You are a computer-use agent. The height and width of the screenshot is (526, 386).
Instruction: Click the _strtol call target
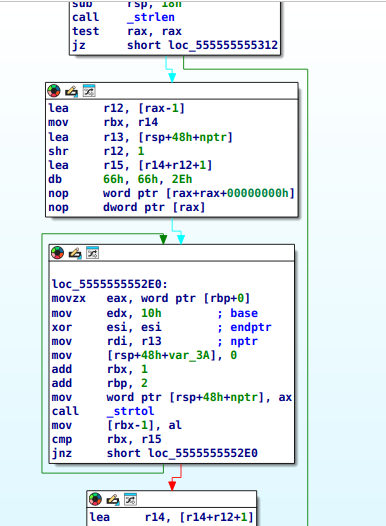(130, 411)
